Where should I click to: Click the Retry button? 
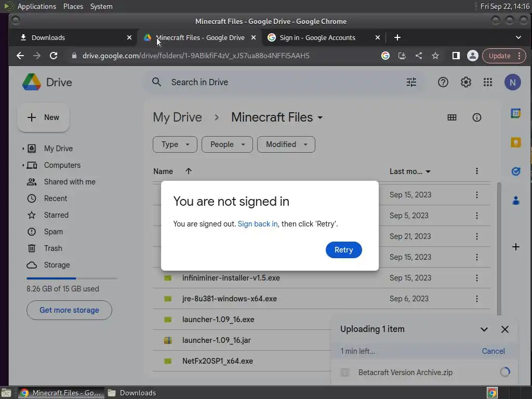(344, 250)
